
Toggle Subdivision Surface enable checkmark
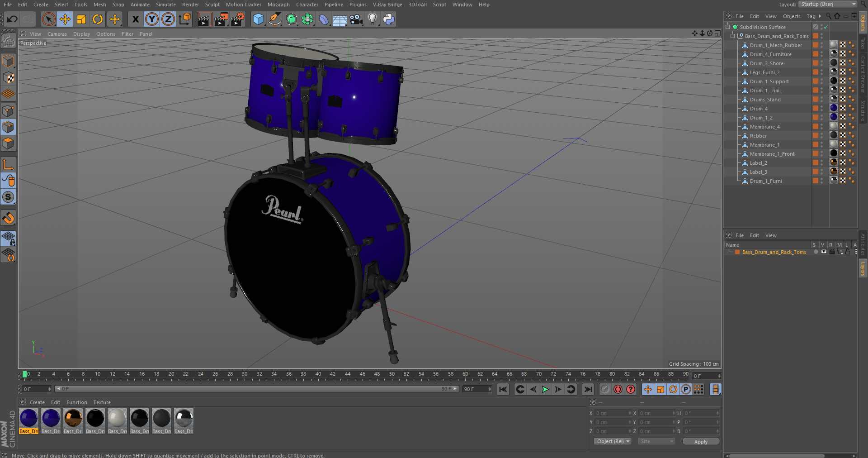coord(826,27)
